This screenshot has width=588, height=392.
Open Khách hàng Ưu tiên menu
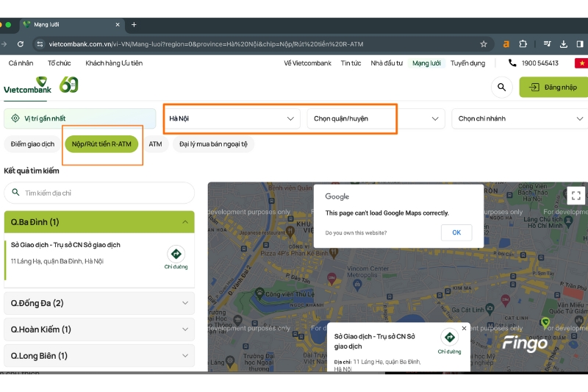[114, 63]
